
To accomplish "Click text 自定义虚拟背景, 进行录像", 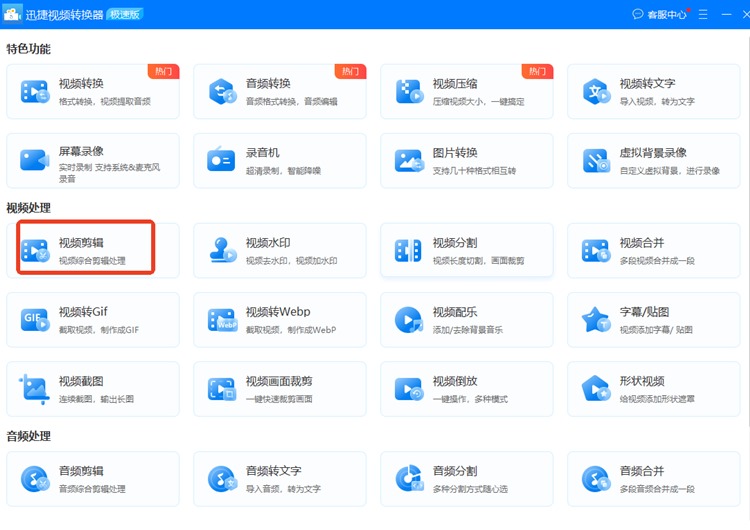I will pyautogui.click(x=670, y=170).
